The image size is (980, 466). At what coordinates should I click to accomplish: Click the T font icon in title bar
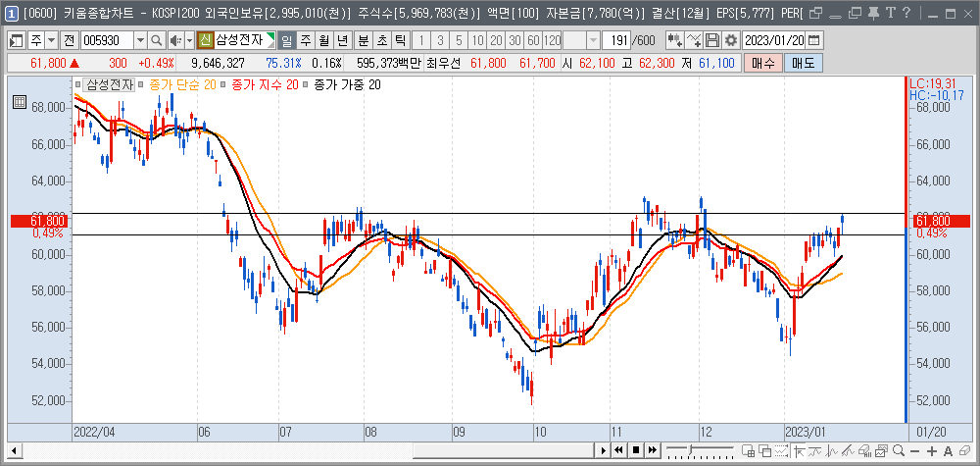(x=891, y=13)
